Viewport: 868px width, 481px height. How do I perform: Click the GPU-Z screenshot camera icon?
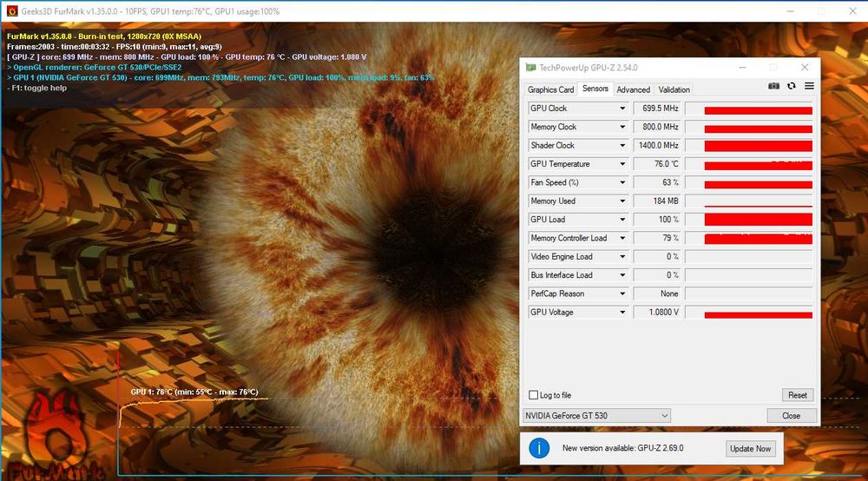click(x=773, y=86)
